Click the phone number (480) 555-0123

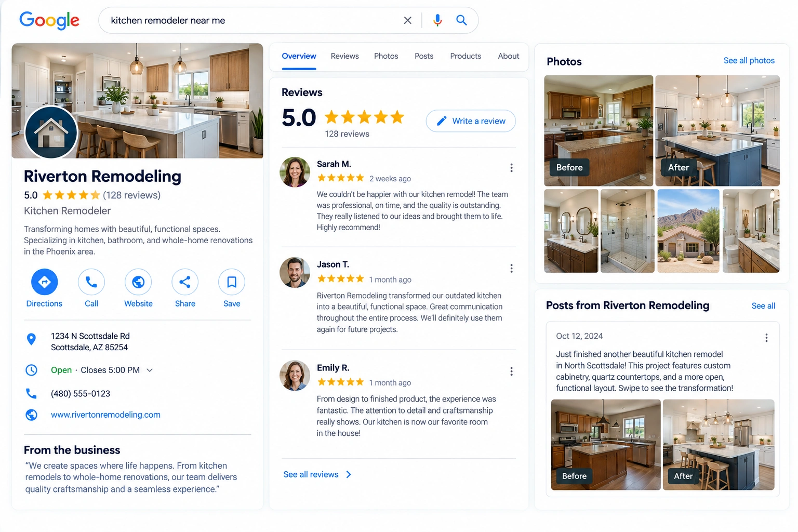pyautogui.click(x=81, y=393)
